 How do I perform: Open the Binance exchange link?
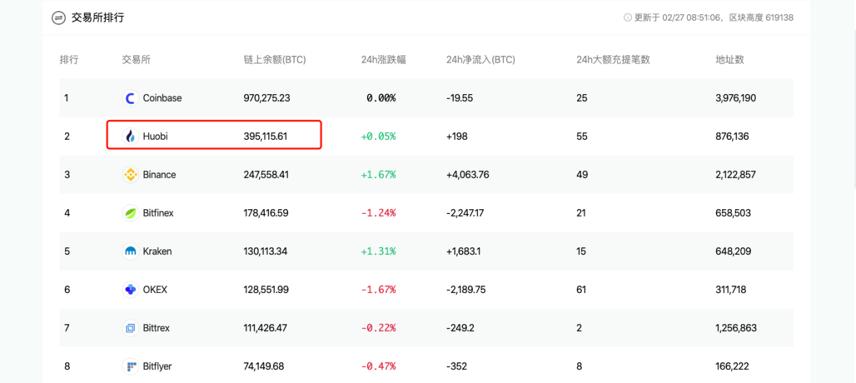pos(159,175)
